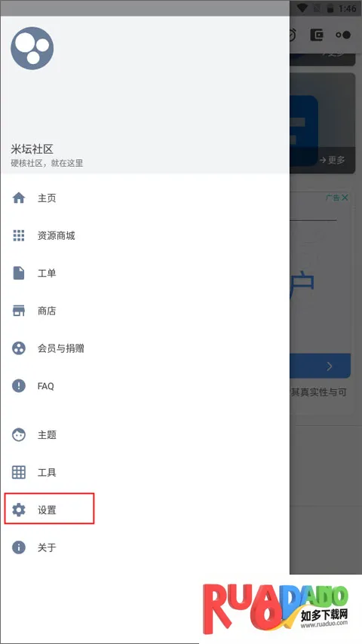The image size is (362, 644).
Task: Tap the store icon next to 商店
Action: click(19, 311)
